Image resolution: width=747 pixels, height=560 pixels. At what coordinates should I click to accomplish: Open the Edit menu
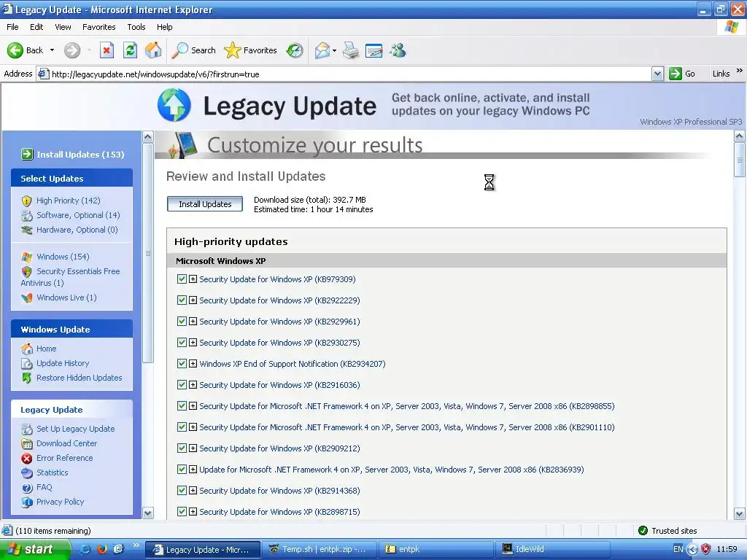36,27
